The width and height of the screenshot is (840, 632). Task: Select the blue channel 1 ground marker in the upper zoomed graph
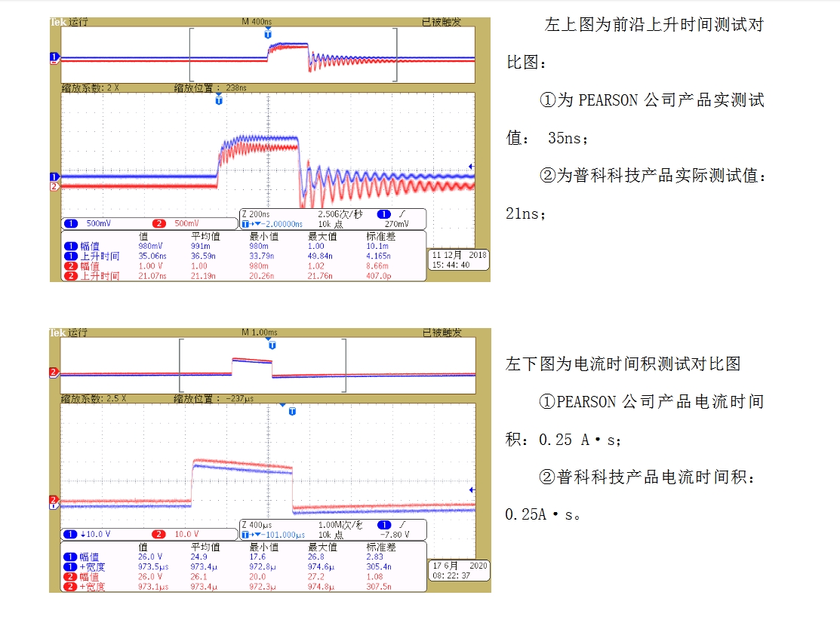tap(54, 176)
